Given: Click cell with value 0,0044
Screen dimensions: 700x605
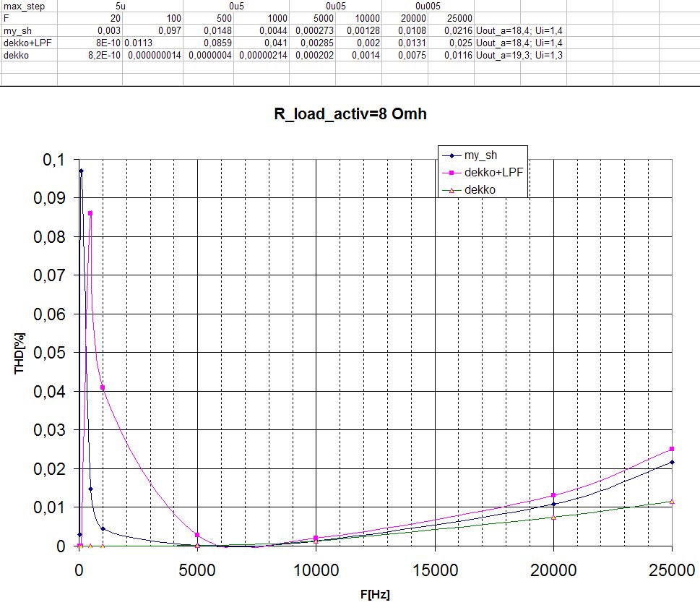Looking at the screenshot, I should pos(262,30).
